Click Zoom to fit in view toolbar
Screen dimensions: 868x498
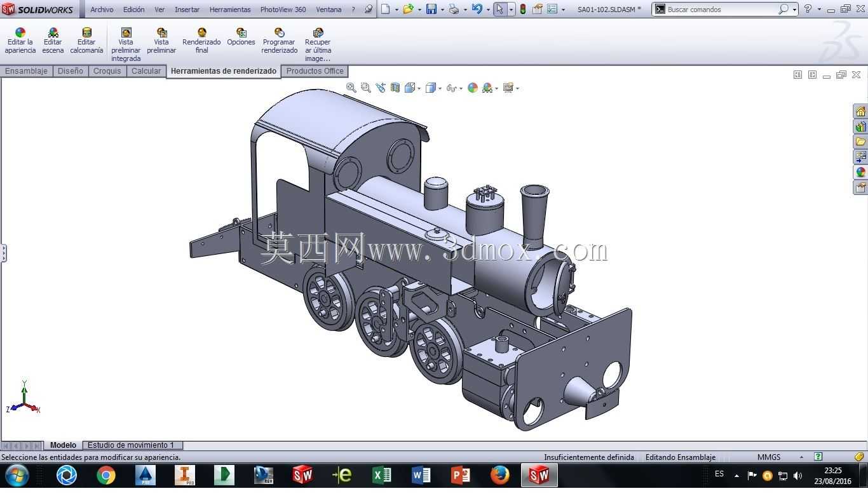point(351,88)
